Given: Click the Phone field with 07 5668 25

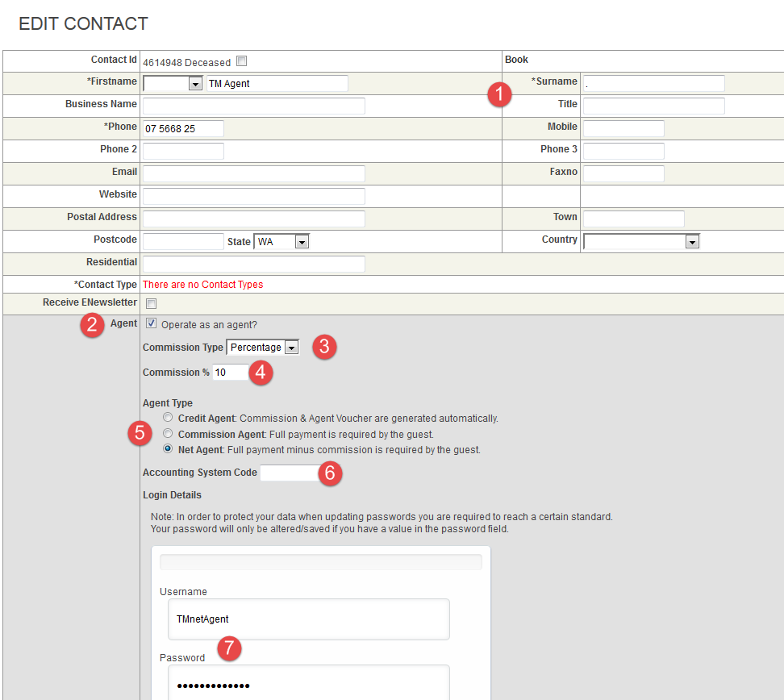Looking at the screenshot, I should (x=184, y=128).
